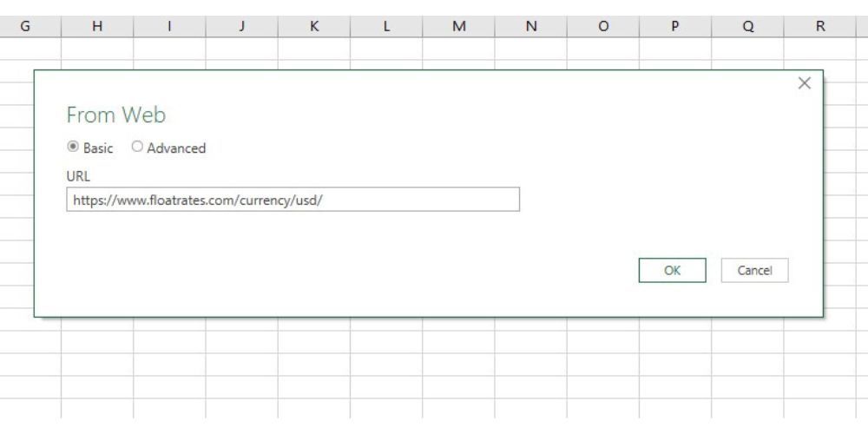868x434 pixels.
Task: Click the URL input field
Action: 293,200
